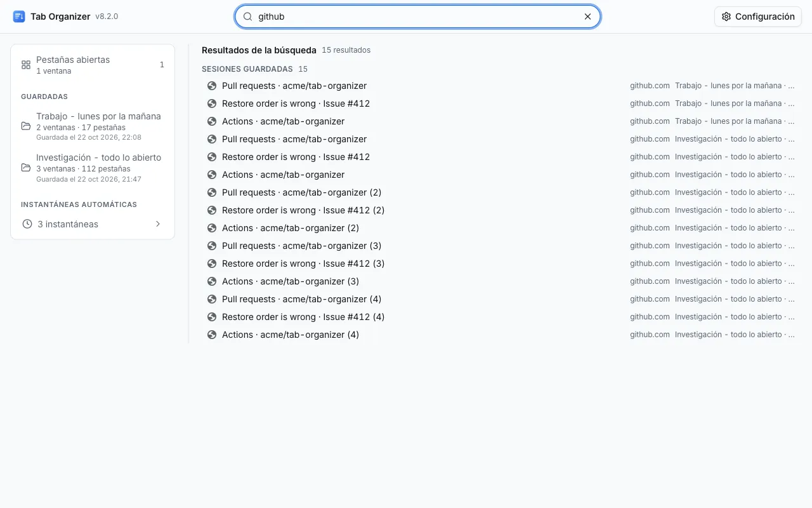Click the 'GUARDADAS' sidebar section header
Image resolution: width=812 pixels, height=508 pixels.
[x=44, y=97]
